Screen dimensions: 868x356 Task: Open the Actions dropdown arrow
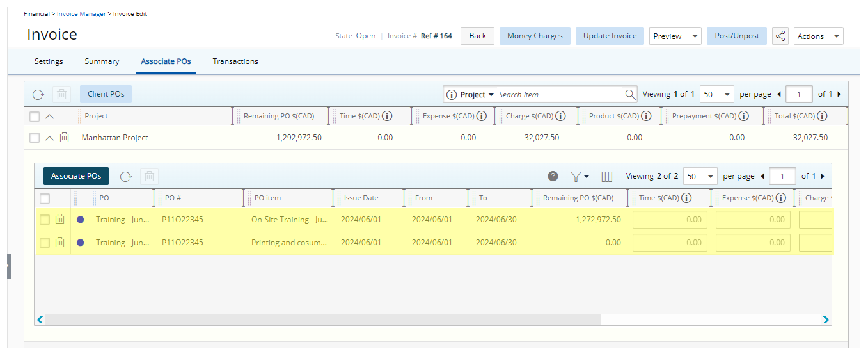pyautogui.click(x=837, y=36)
